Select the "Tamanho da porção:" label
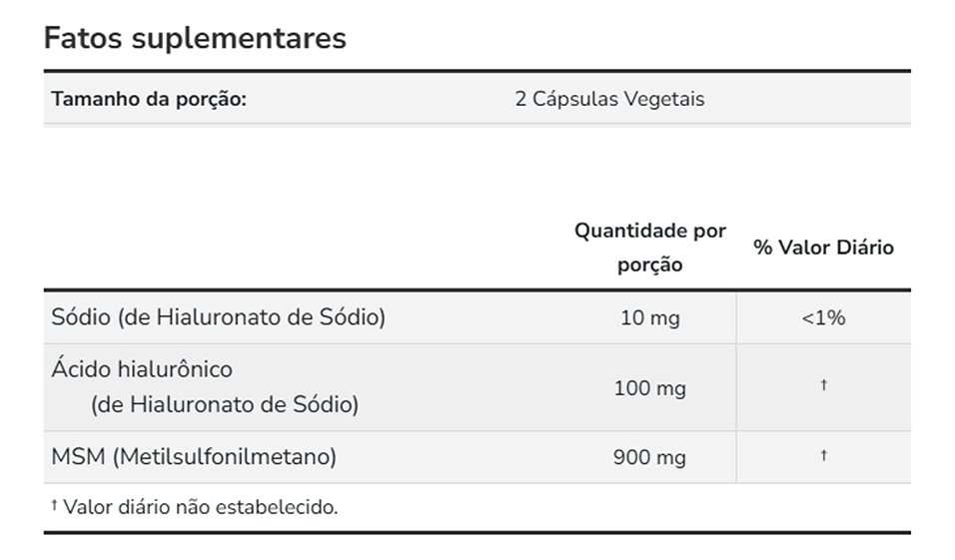Viewport: 955px width, 560px height. [x=149, y=99]
